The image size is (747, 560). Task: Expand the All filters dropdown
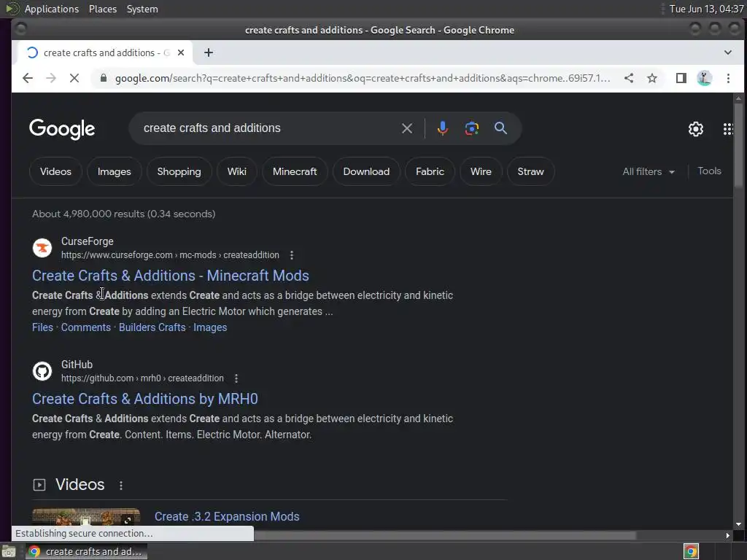(x=649, y=172)
